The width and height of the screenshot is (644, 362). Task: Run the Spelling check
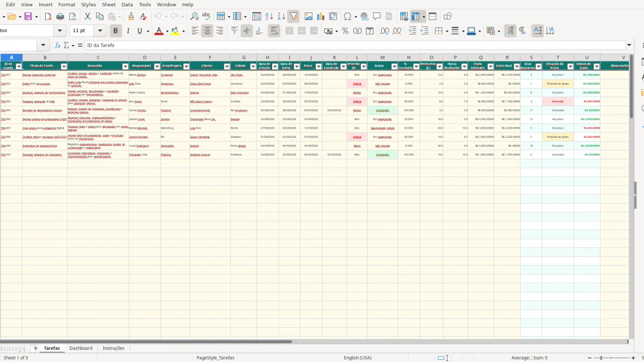[x=206, y=17]
